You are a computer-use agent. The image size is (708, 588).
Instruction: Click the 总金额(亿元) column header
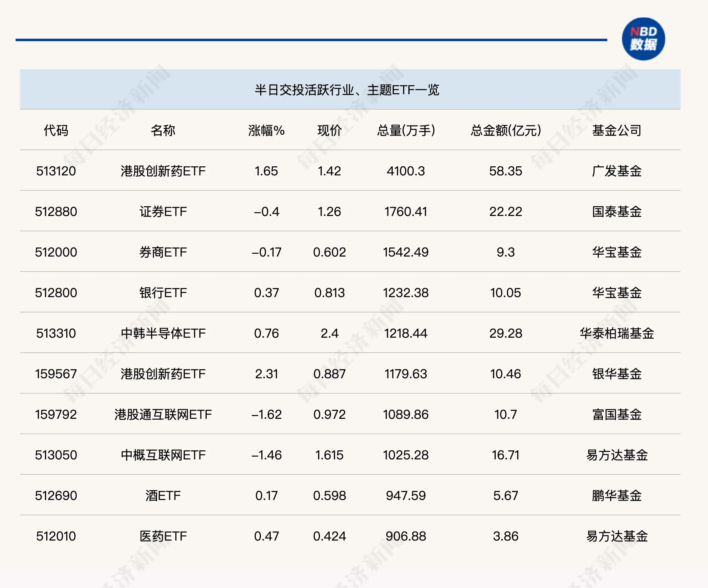505,130
